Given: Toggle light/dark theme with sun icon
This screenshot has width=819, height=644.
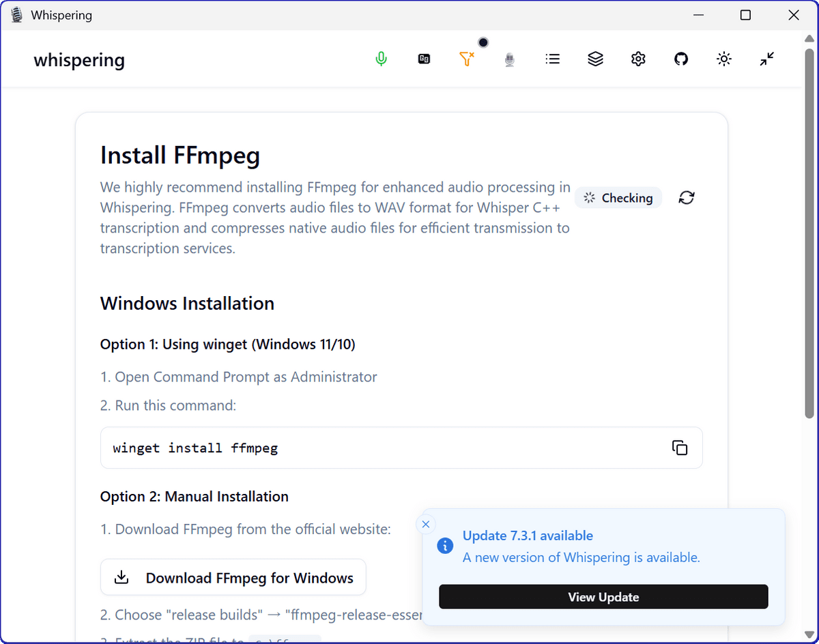Looking at the screenshot, I should coord(724,59).
